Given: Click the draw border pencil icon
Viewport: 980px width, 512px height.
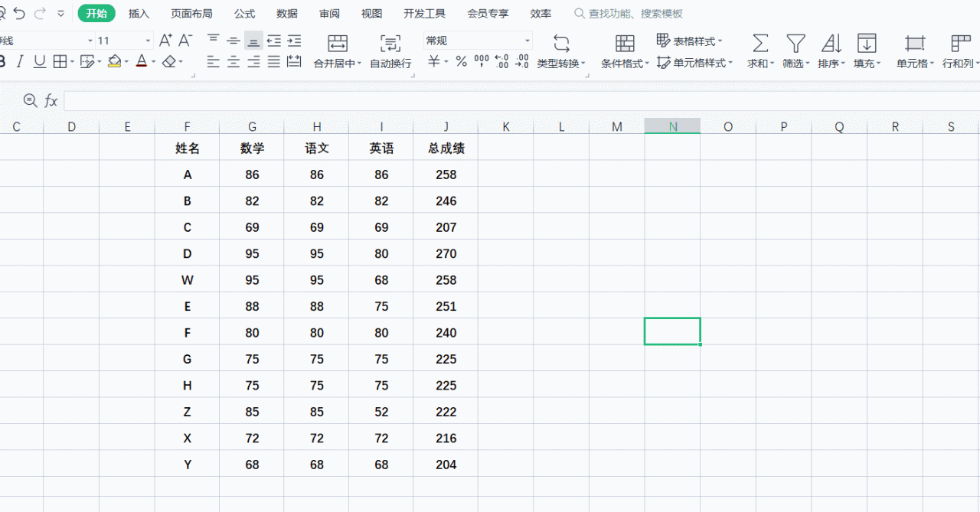Looking at the screenshot, I should pos(87,62).
